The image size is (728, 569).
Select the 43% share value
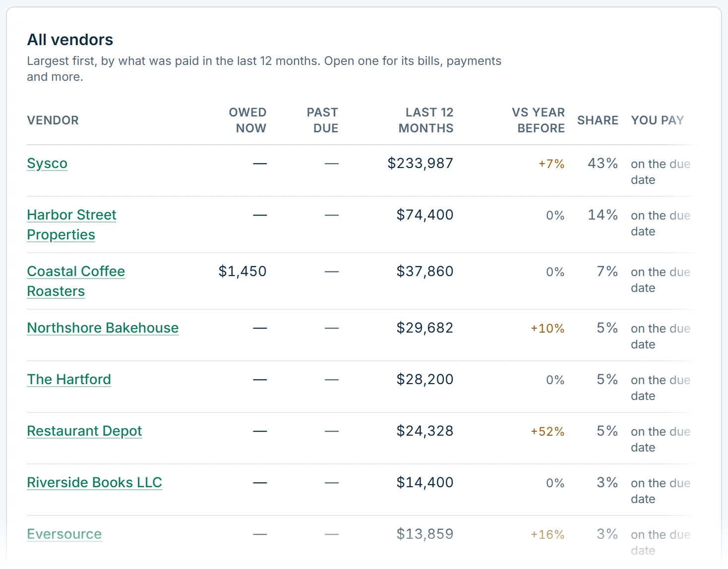(603, 164)
